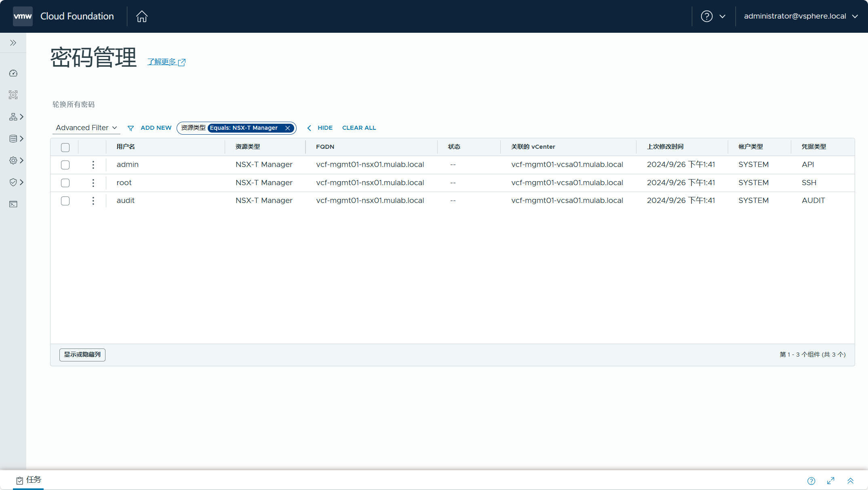Open the Inventory hierarchy sidebar icon
868x490 pixels.
pyautogui.click(x=13, y=117)
